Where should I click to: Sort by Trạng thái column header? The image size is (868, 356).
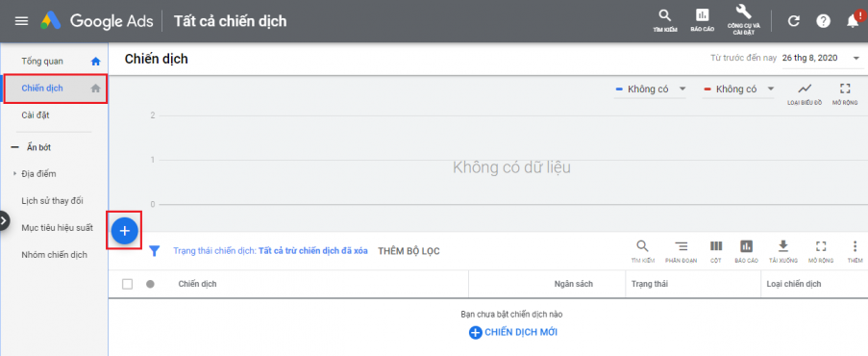(650, 284)
